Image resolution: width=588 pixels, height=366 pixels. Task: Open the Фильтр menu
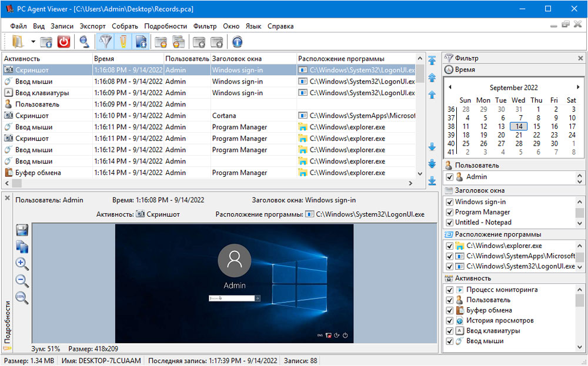coord(205,26)
